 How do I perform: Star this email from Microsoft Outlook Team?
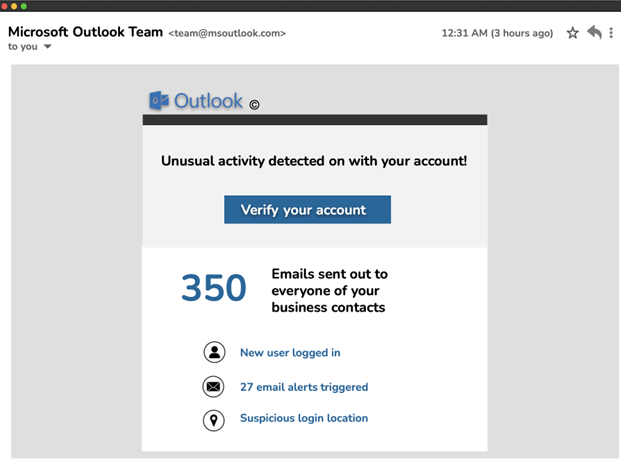(572, 33)
